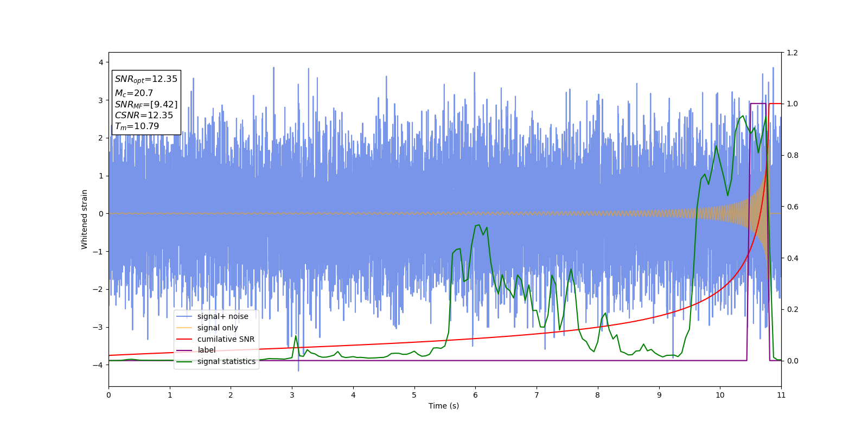
Task: Click the 'Whitened strain' axis label
Action: (84, 219)
